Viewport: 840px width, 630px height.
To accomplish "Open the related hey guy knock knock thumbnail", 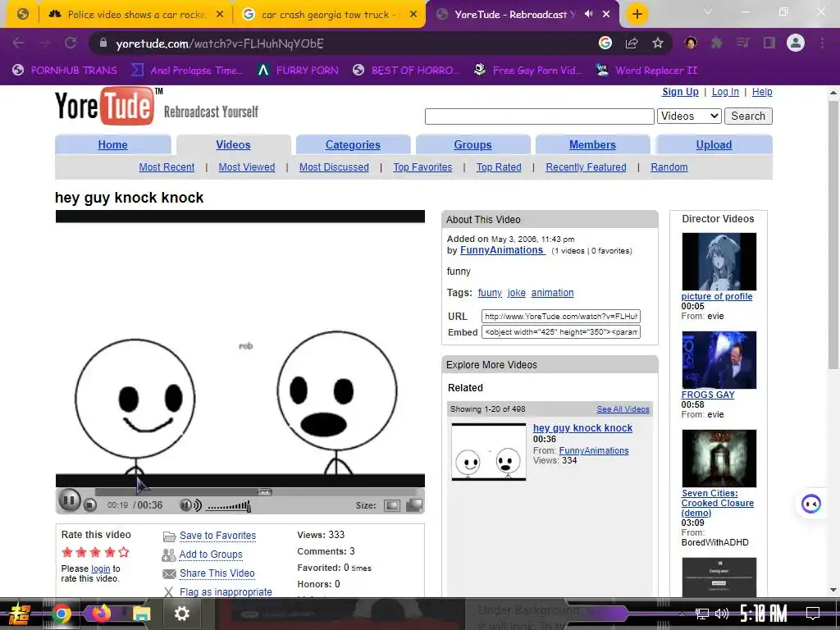I will [x=489, y=452].
